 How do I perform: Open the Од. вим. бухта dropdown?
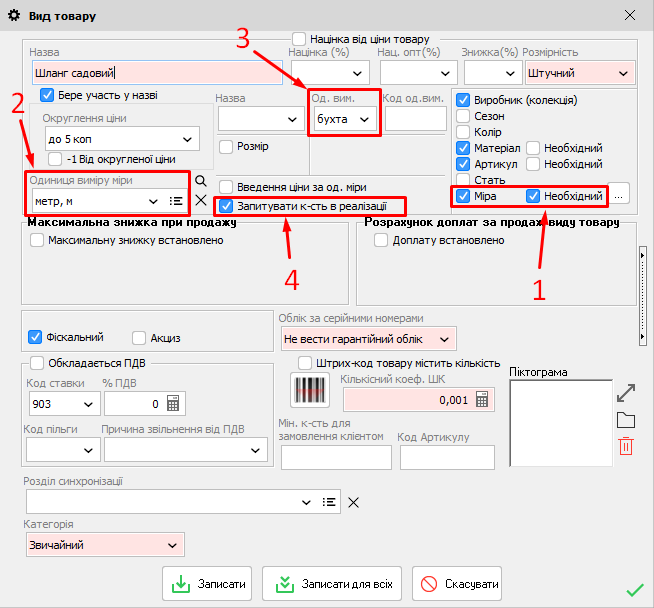click(x=366, y=120)
